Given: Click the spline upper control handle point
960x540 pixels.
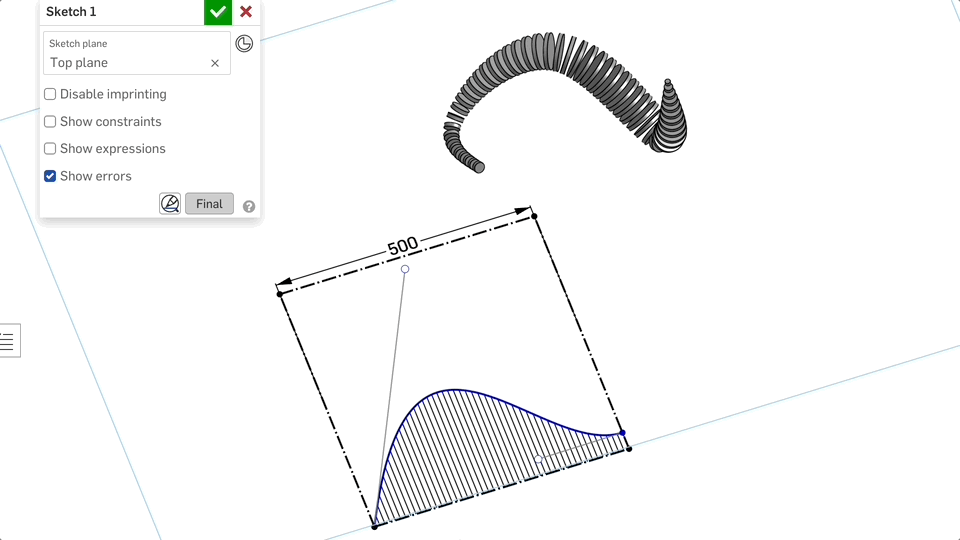Looking at the screenshot, I should 405,269.
